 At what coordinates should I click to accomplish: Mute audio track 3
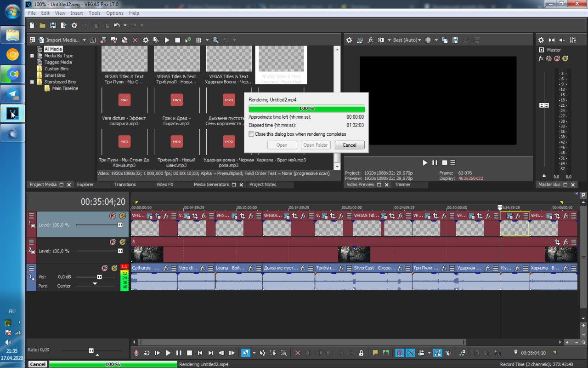[x=104, y=268]
